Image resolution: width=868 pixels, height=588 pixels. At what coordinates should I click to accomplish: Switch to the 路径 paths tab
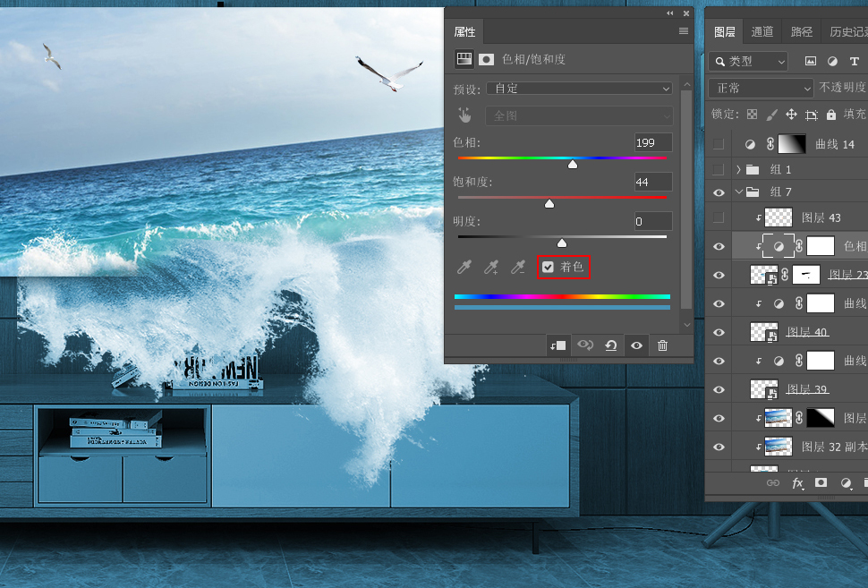pyautogui.click(x=802, y=31)
